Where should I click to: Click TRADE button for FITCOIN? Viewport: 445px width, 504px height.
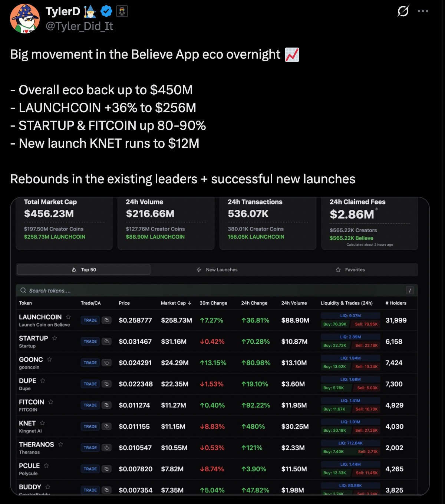coord(90,405)
